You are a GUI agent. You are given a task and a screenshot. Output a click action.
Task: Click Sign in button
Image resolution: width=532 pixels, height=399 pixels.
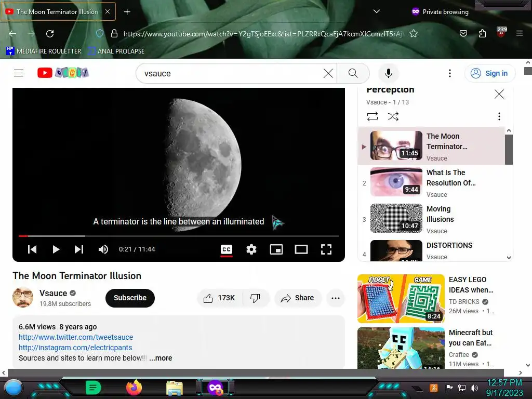click(x=490, y=73)
